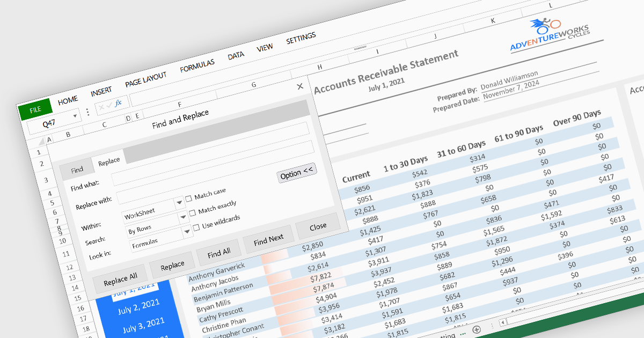Toggle the Use wildcards checkbox
This screenshot has height=338, width=644.
click(196, 227)
